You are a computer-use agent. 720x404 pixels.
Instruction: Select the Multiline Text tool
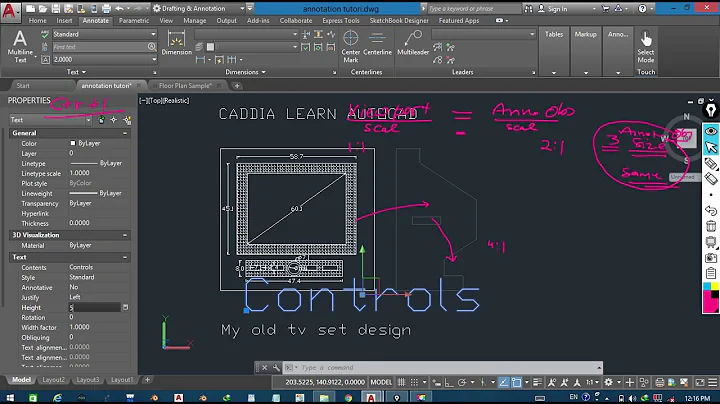coord(20,46)
